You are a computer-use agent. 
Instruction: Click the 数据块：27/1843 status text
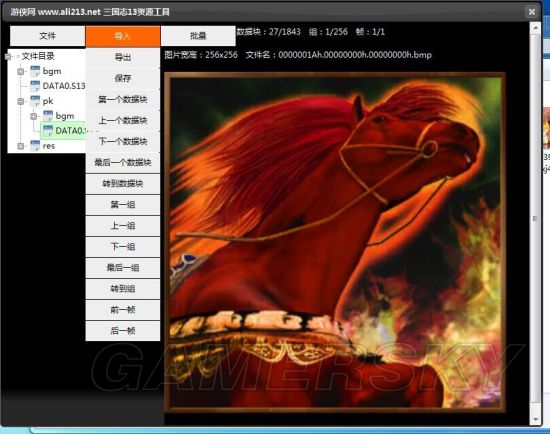pos(269,32)
